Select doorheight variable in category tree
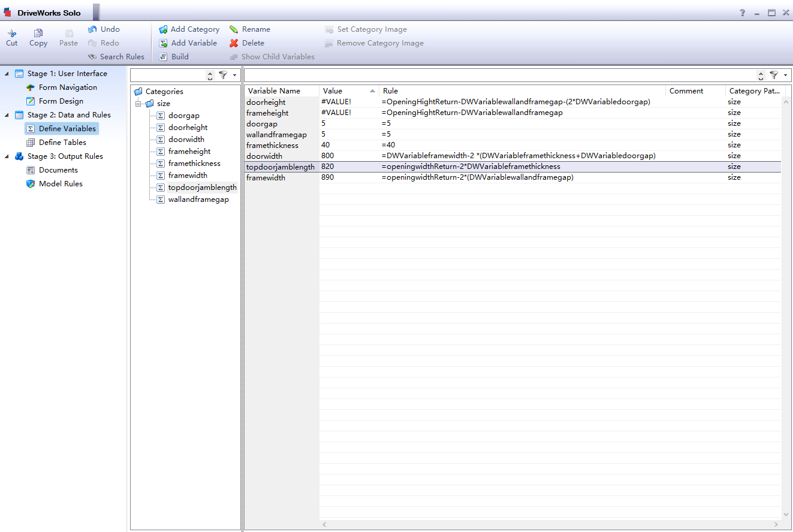Screen dimensions: 793x532 (x=188, y=128)
